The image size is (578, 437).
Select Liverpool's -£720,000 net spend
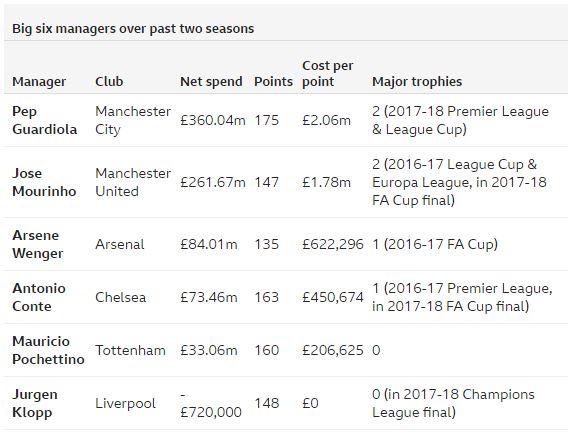coord(210,403)
